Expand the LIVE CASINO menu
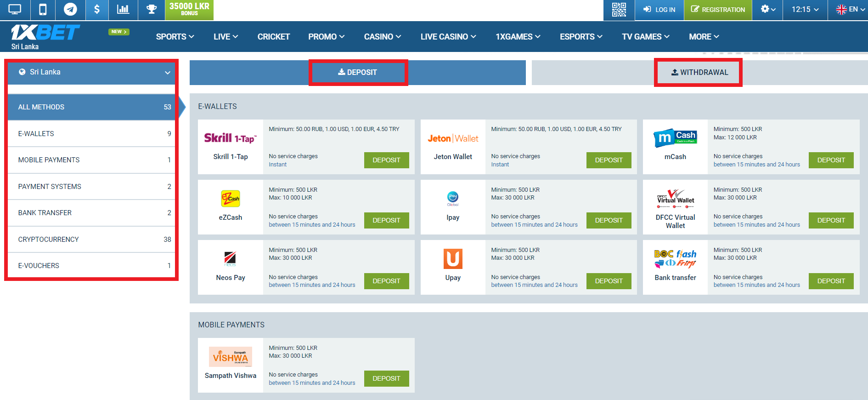The image size is (868, 400). pyautogui.click(x=448, y=37)
